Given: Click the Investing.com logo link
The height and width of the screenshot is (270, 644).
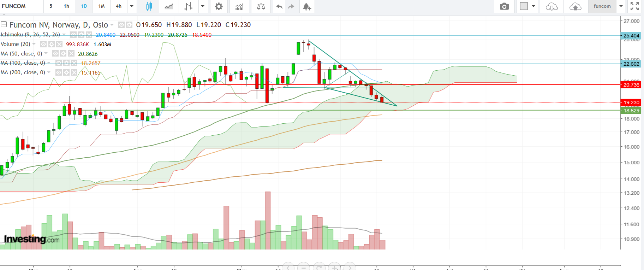Looking at the screenshot, I should pos(32,239).
